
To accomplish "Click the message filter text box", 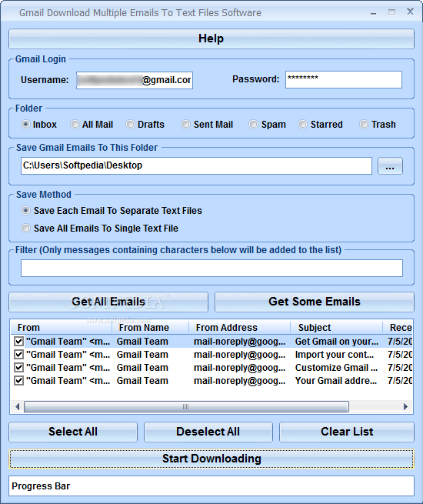I will point(211,268).
